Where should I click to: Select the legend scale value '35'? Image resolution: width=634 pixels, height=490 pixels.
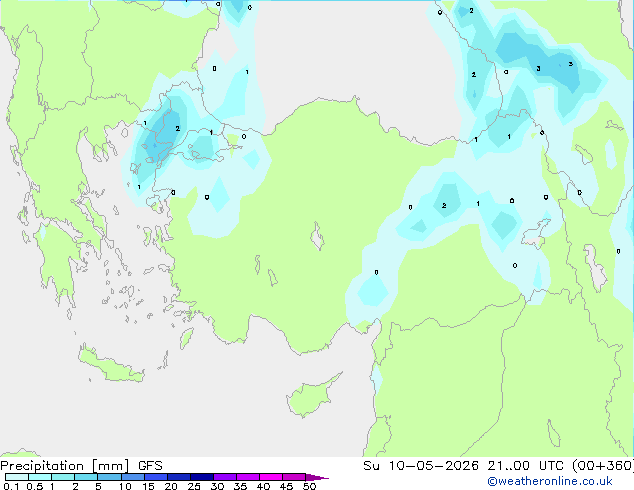click(240, 486)
